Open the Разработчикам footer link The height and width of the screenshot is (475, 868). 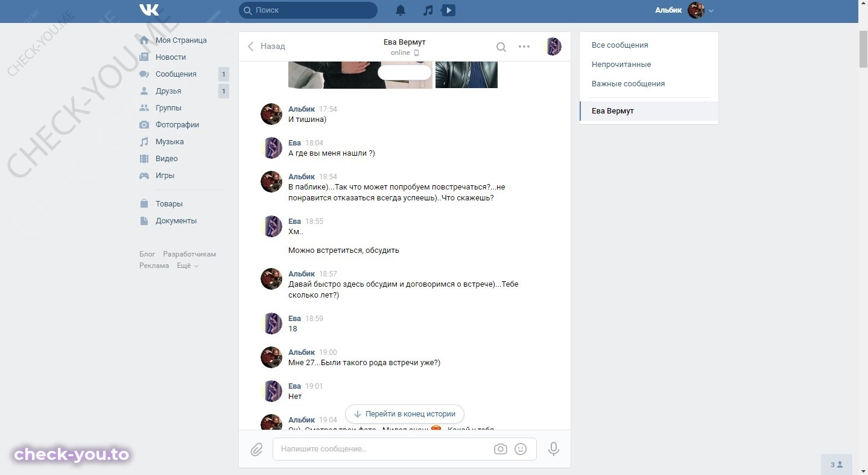(189, 254)
